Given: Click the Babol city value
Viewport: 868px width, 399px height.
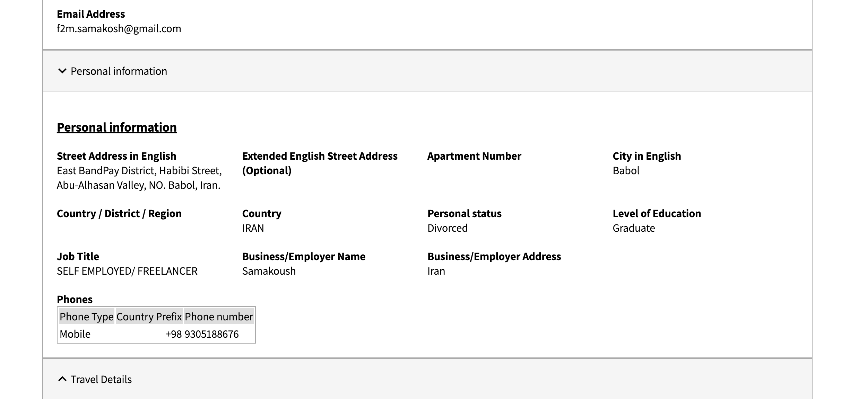Looking at the screenshot, I should click(626, 171).
